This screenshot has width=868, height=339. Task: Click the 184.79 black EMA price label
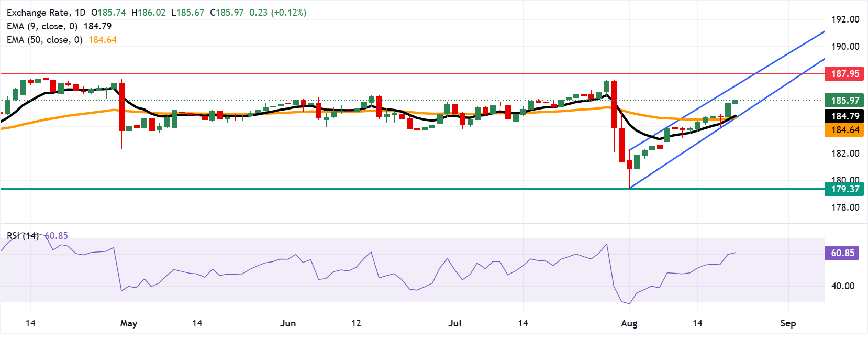(x=844, y=116)
